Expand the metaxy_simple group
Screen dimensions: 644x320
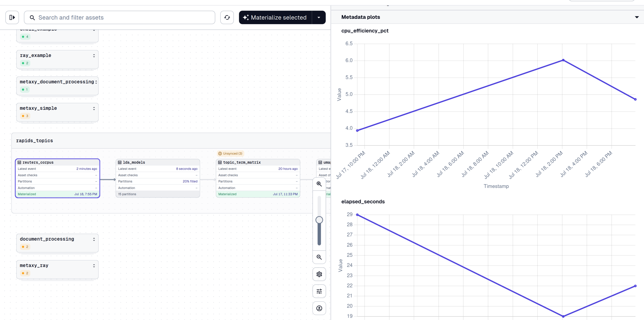(x=94, y=108)
